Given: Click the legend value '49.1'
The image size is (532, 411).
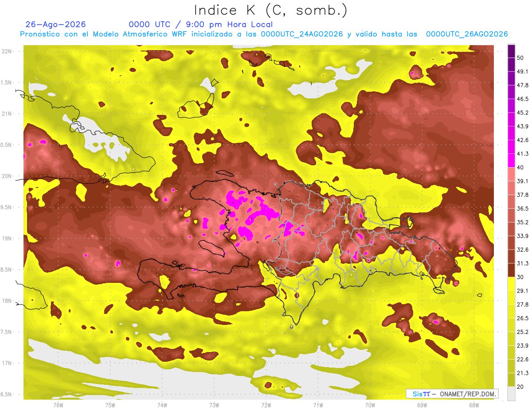Looking at the screenshot, I should tap(522, 72).
